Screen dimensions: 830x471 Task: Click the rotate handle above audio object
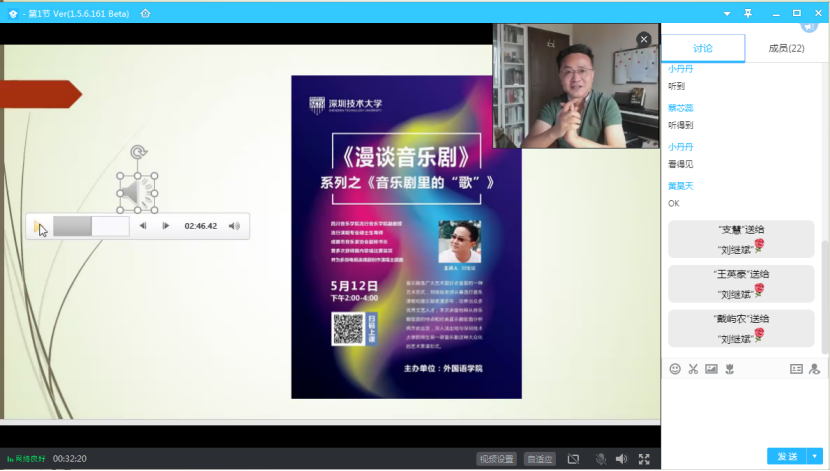[138, 152]
